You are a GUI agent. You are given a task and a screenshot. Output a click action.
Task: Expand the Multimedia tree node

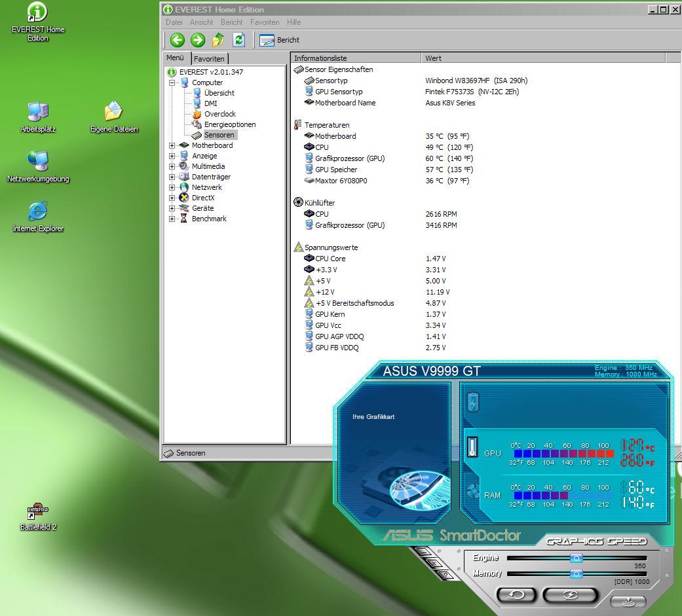coord(172,166)
